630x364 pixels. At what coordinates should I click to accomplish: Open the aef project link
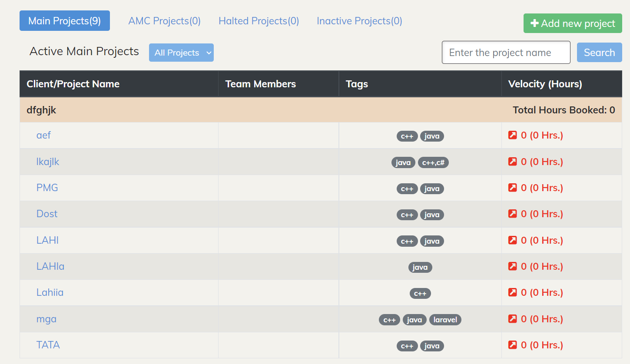pyautogui.click(x=43, y=136)
